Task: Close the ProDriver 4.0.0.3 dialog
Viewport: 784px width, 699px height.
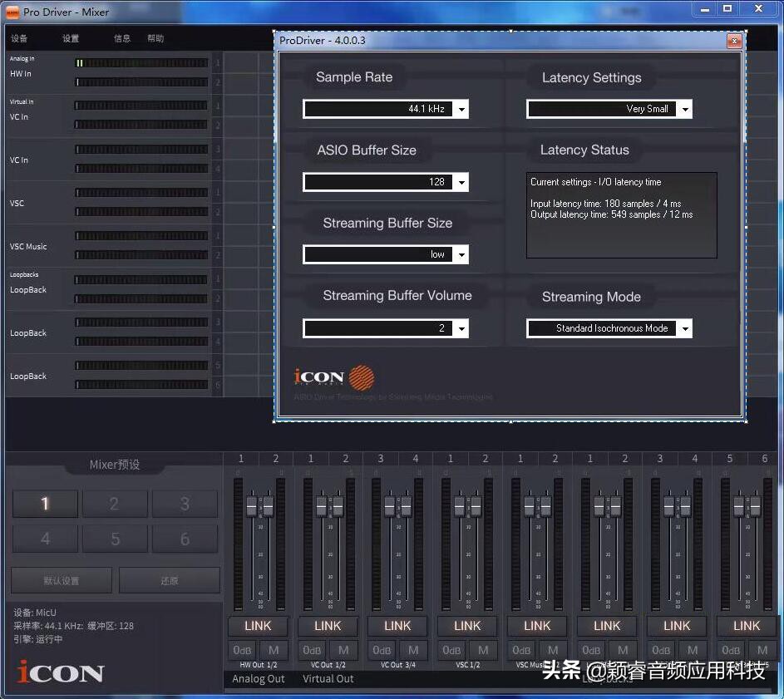Action: tap(733, 41)
